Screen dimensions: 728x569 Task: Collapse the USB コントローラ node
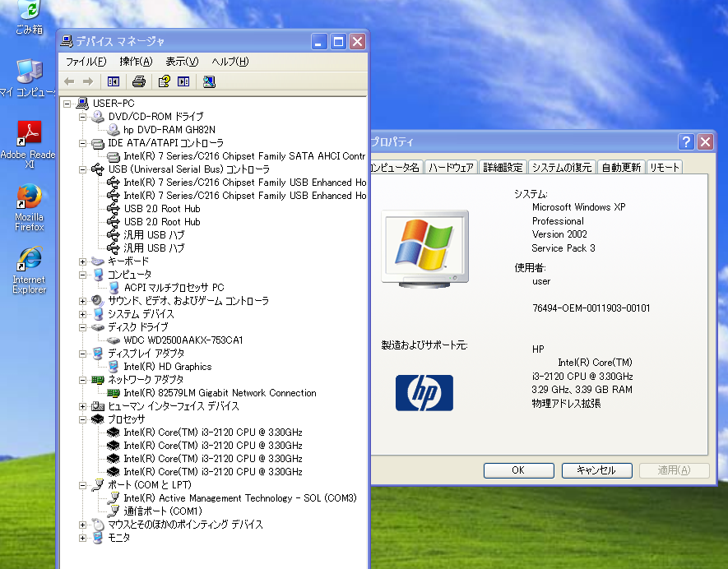tap(82, 169)
